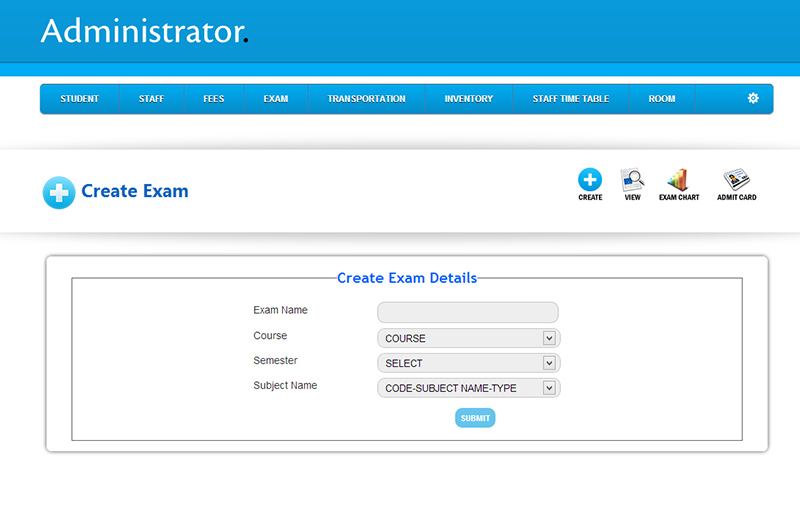Go to the Exam menu
This screenshot has width=800, height=528.
click(x=276, y=99)
